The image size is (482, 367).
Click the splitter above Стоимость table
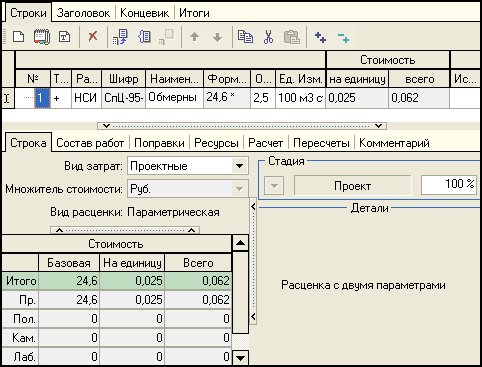point(125,230)
